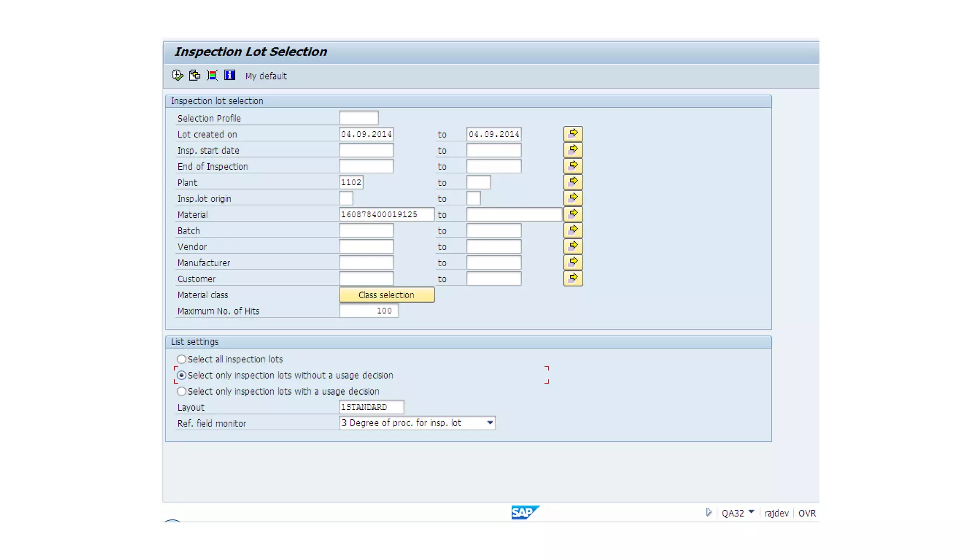Screen dimensions: 980x560
Task: Open the QA32 transaction dropdown arrow
Action: [751, 513]
